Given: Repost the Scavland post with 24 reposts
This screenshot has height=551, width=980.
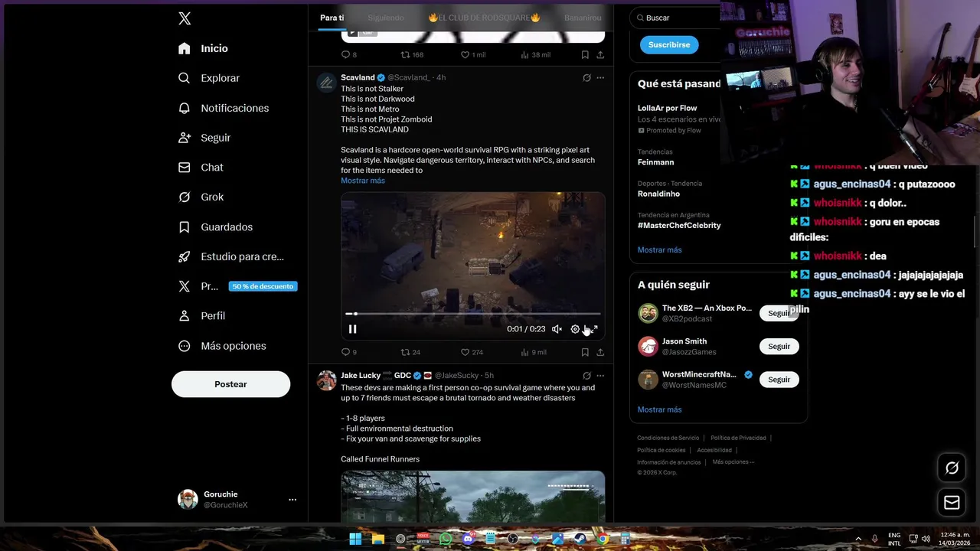Looking at the screenshot, I should click(410, 352).
